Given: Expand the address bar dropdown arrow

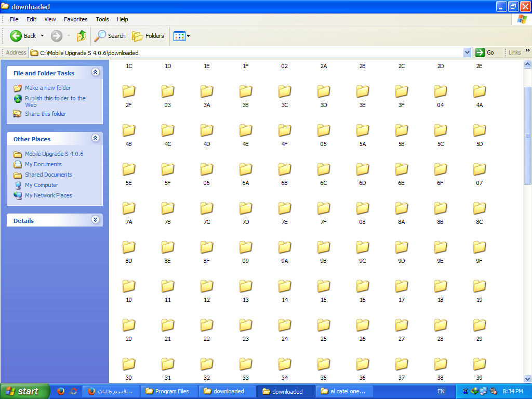Looking at the screenshot, I should pyautogui.click(x=467, y=52).
